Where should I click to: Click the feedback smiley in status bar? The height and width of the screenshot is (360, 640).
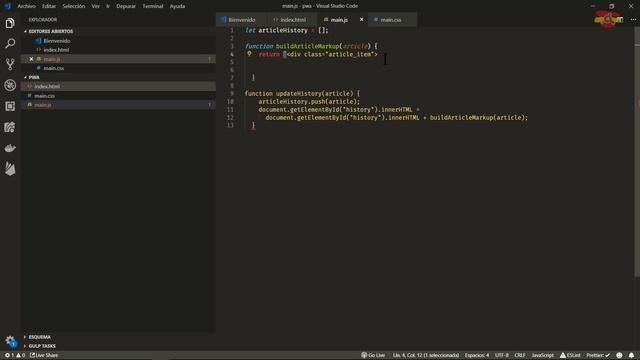(x=619, y=355)
